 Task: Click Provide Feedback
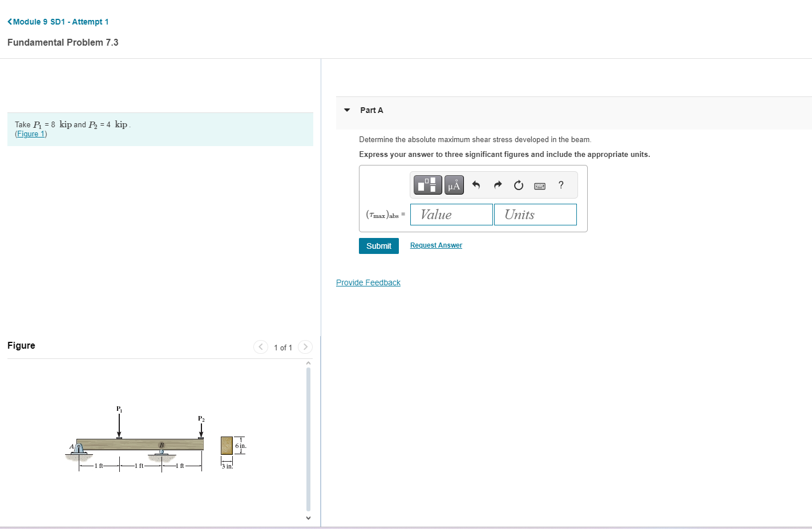click(367, 282)
